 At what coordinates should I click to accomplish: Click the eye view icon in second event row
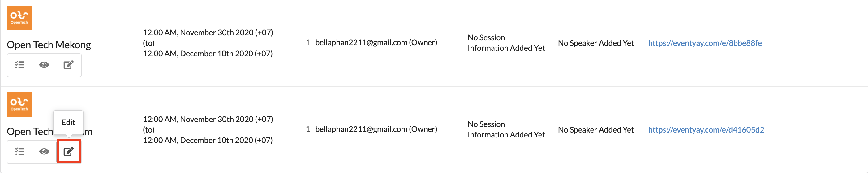[x=44, y=151]
